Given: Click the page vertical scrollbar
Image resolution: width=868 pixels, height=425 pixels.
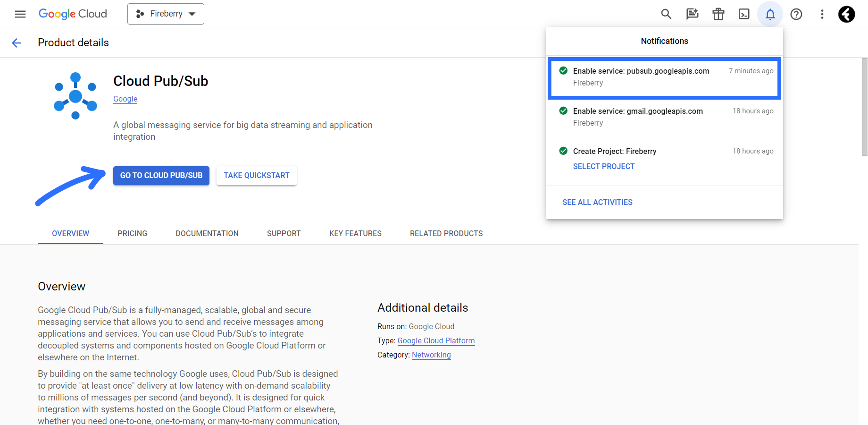Looking at the screenshot, I should [x=864, y=107].
